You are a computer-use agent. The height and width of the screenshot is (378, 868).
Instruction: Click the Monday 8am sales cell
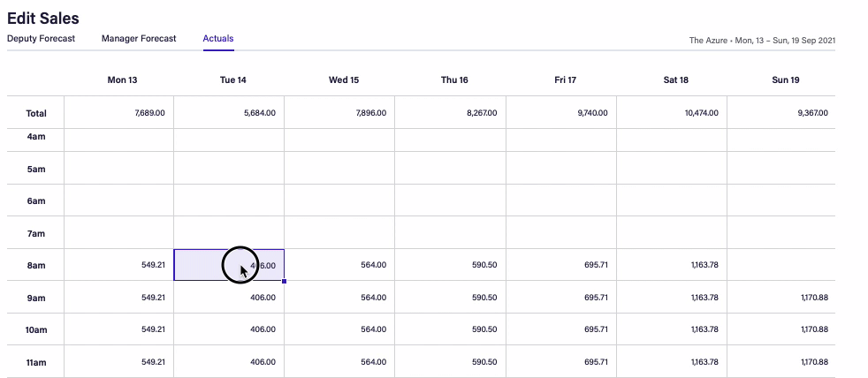(x=119, y=265)
